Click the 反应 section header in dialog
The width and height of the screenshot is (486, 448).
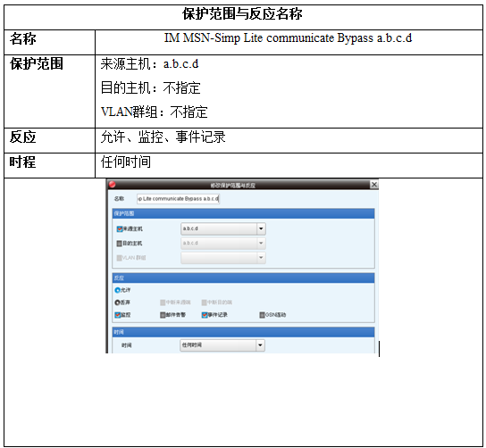(x=243, y=278)
